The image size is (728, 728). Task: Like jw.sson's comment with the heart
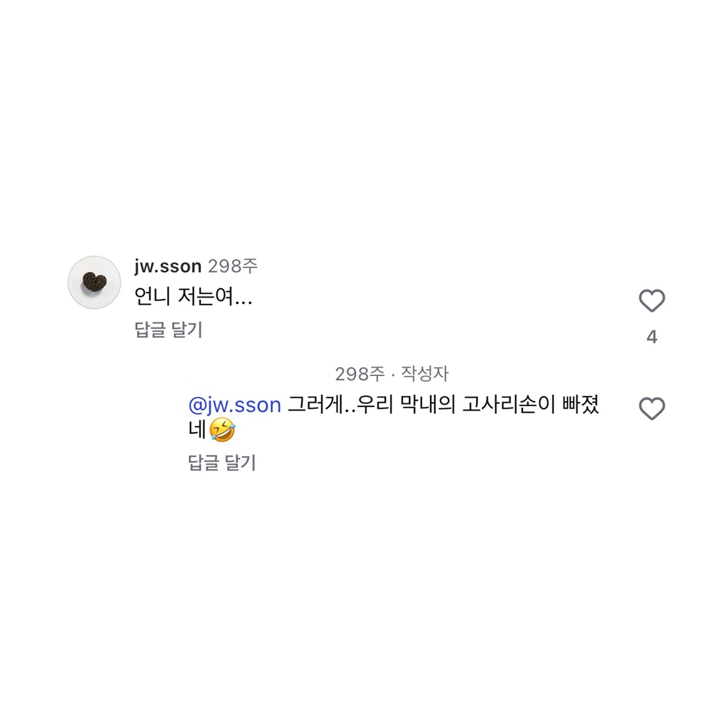pyautogui.click(x=652, y=301)
